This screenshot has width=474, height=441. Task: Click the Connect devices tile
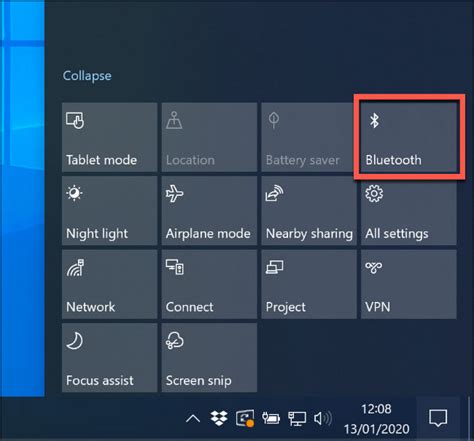coord(209,284)
